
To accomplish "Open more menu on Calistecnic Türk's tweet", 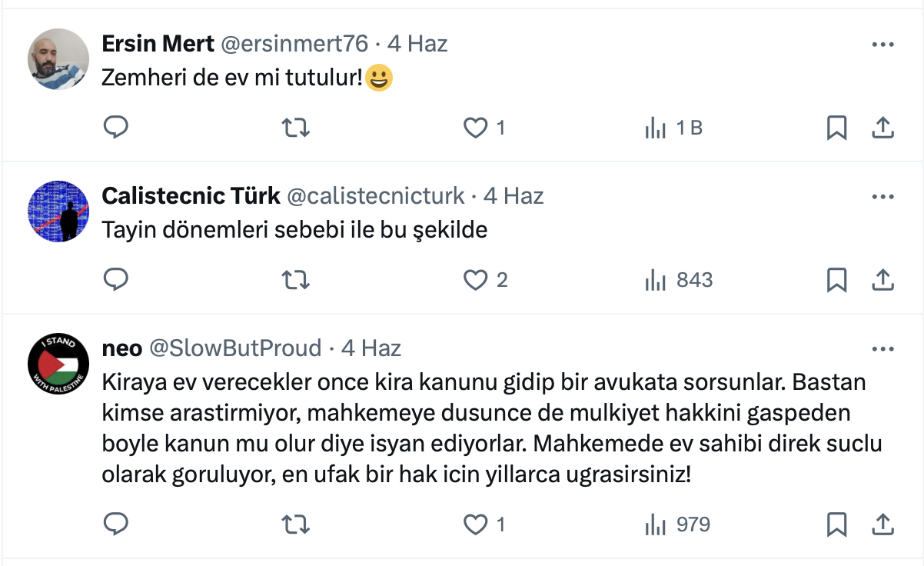I will (x=882, y=197).
